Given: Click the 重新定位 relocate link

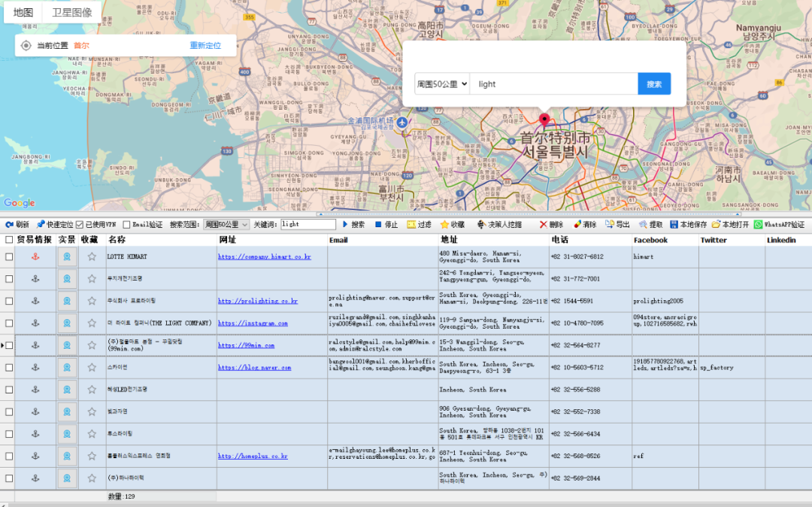Looking at the screenshot, I should click(205, 46).
